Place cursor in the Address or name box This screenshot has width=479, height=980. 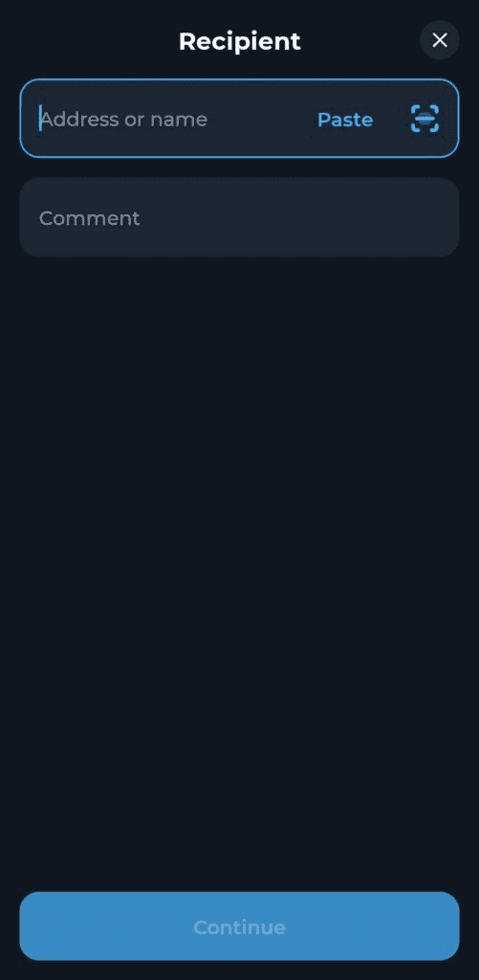tap(239, 118)
